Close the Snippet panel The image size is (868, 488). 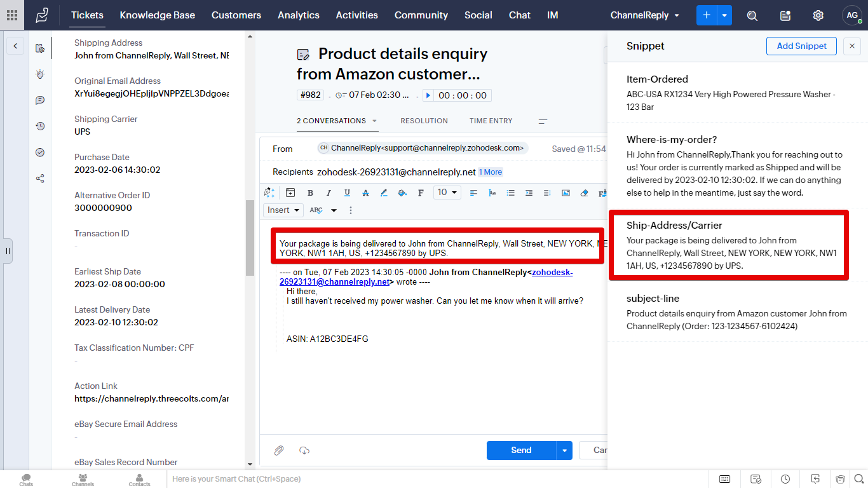coord(852,46)
